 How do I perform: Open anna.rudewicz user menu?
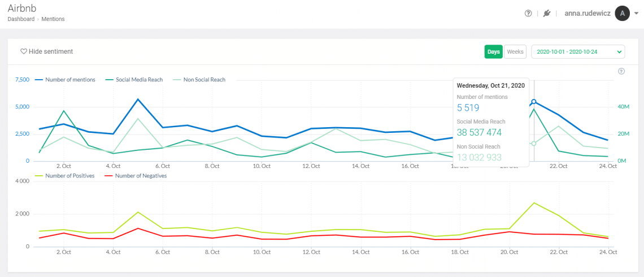(588, 14)
